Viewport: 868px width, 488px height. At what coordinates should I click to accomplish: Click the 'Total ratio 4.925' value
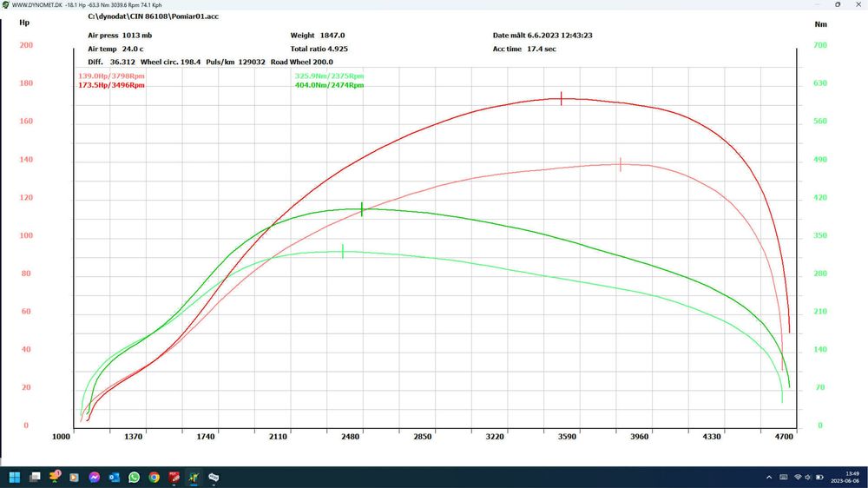click(319, 49)
